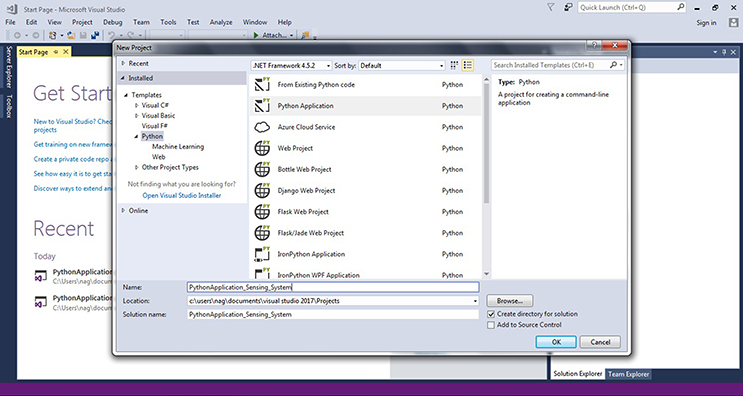The height and width of the screenshot is (396, 743).
Task: Click into the project Name field
Action: pyautogui.click(x=333, y=287)
